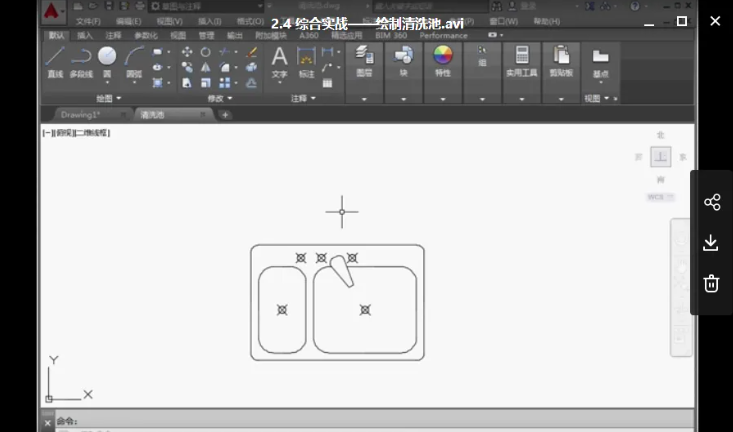
Task: Open the File (文件) menu
Action: pos(87,21)
